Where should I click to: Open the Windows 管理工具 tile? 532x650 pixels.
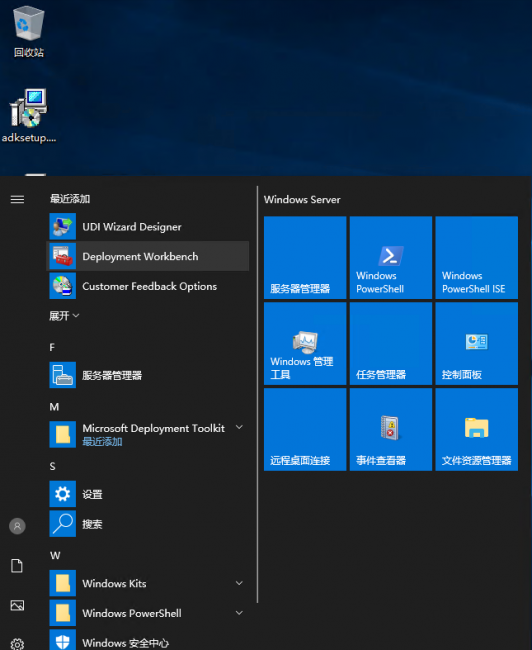pyautogui.click(x=305, y=344)
